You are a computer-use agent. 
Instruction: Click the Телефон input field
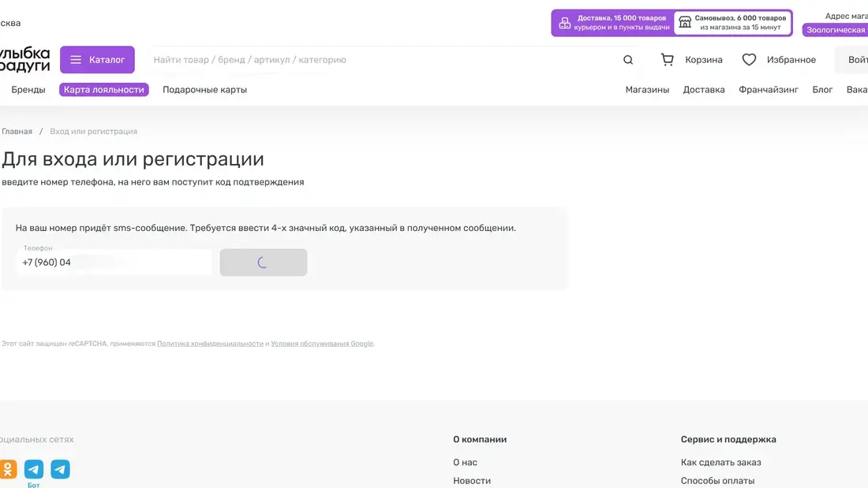(x=114, y=262)
